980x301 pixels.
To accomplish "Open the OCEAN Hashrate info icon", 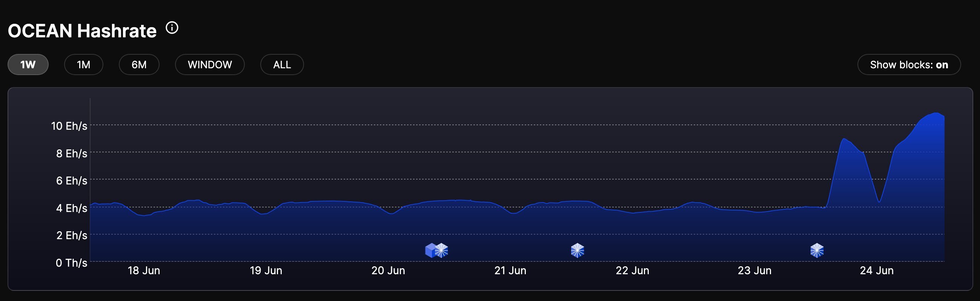I will coord(172,28).
